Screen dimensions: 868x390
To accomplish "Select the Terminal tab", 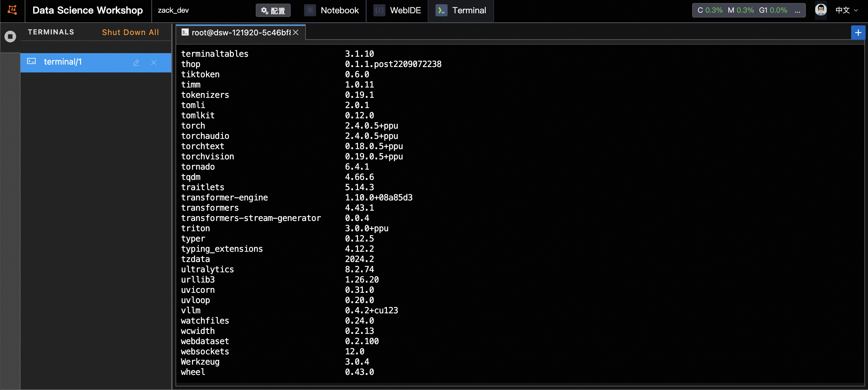I will (x=468, y=11).
